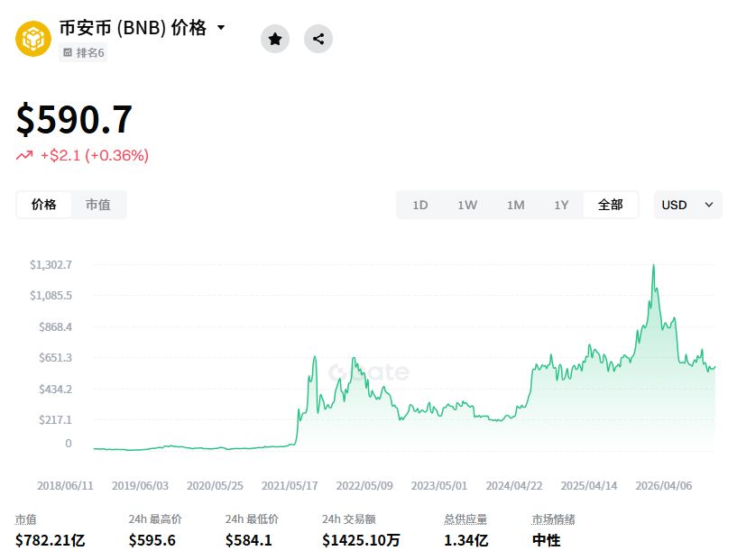
Task: Click the 2019/06/03 x-axis date
Action: point(140,486)
